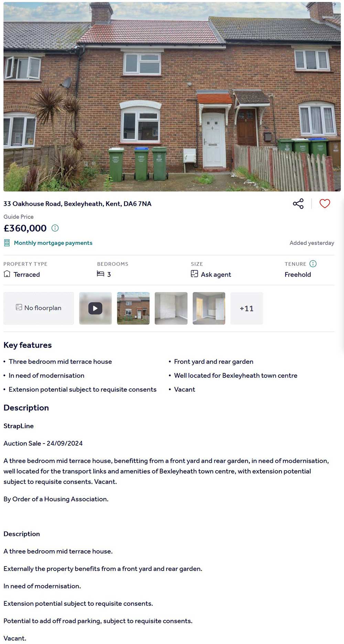The height and width of the screenshot is (644, 344).
Task: Open the main property photo
Action: click(172, 96)
